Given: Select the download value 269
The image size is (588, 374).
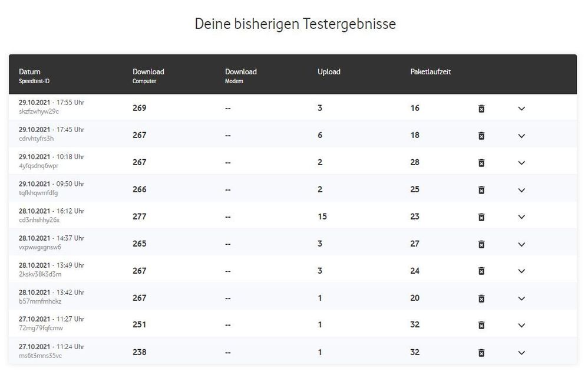Looking at the screenshot, I should (x=139, y=108).
